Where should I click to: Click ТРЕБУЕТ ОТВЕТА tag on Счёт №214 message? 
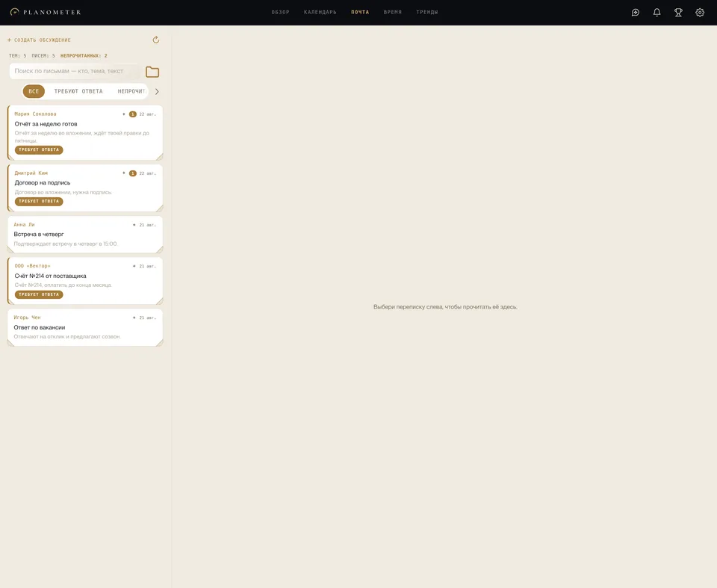(x=39, y=294)
